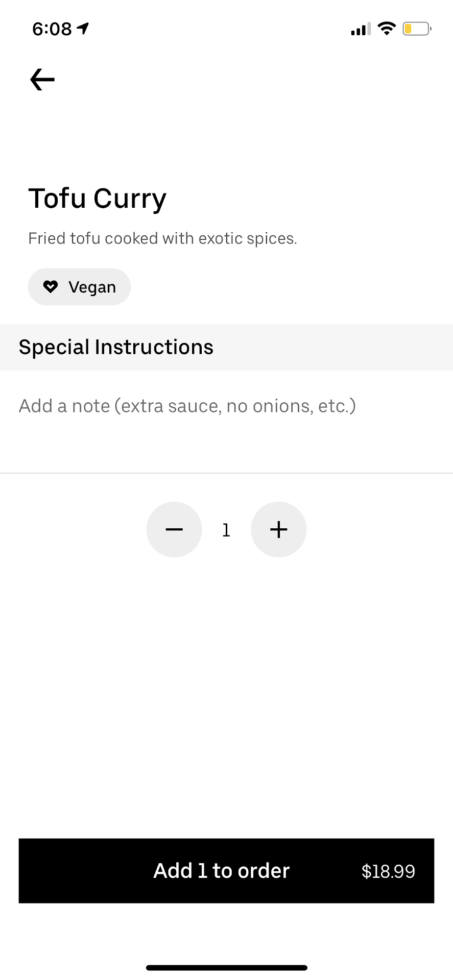Tap the location arrow icon beside time
The height and width of the screenshot is (980, 453).
pos(83,29)
